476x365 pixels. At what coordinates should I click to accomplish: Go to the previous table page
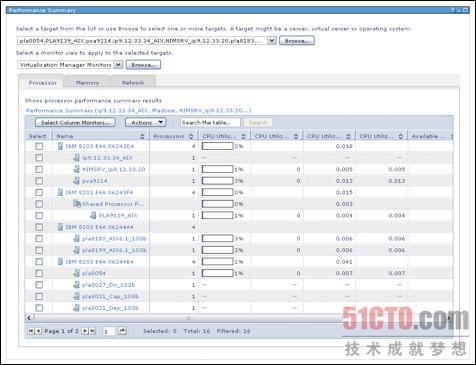[38, 331]
